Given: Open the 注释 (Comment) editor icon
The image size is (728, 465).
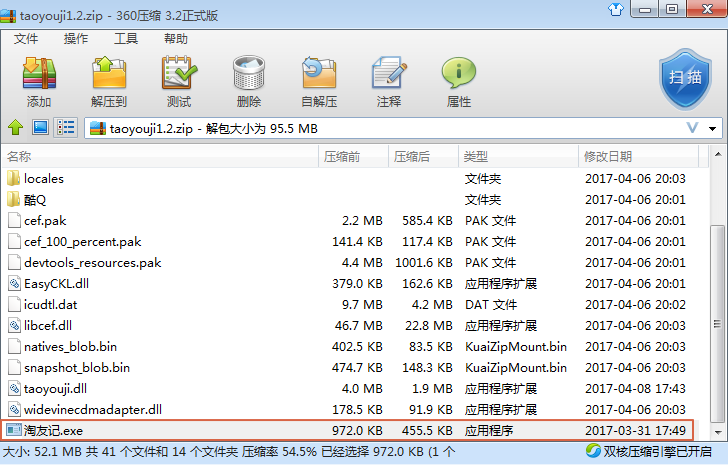Looking at the screenshot, I should coord(389,73).
